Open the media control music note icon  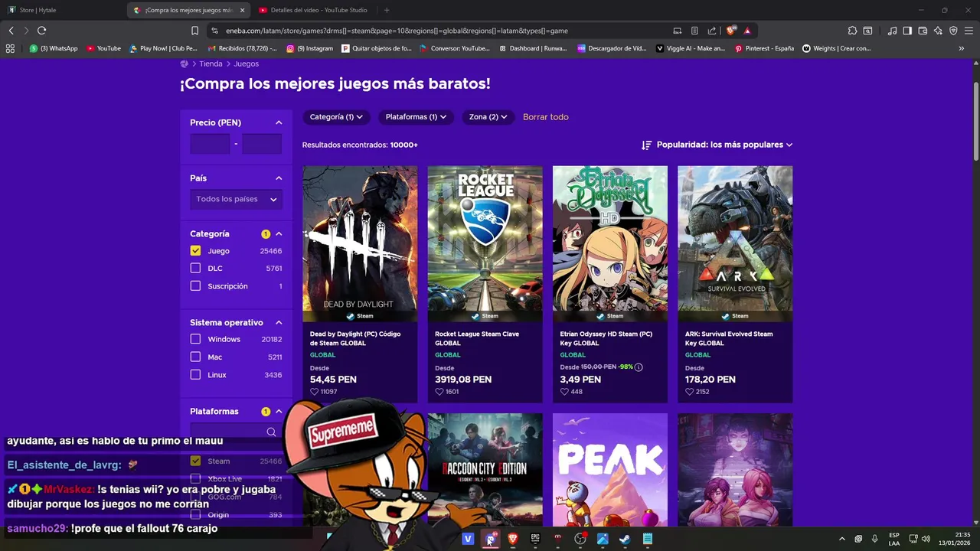point(892,31)
